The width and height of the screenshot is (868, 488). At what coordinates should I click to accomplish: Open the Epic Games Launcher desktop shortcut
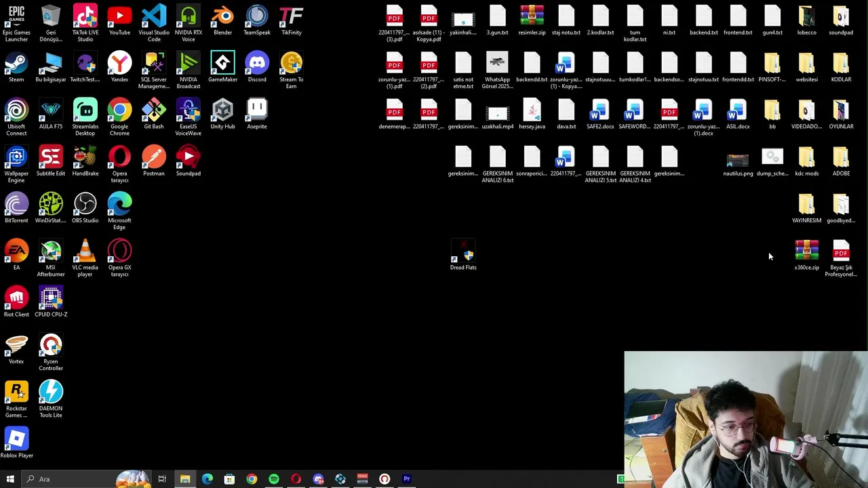point(16,23)
